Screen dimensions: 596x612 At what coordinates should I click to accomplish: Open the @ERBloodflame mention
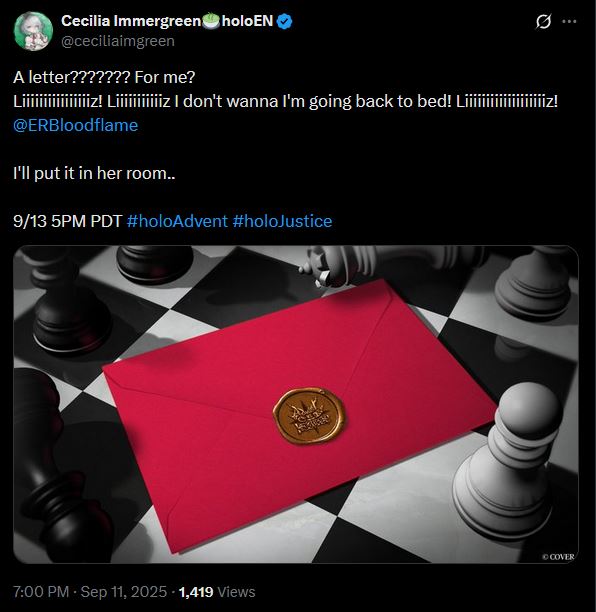75,125
